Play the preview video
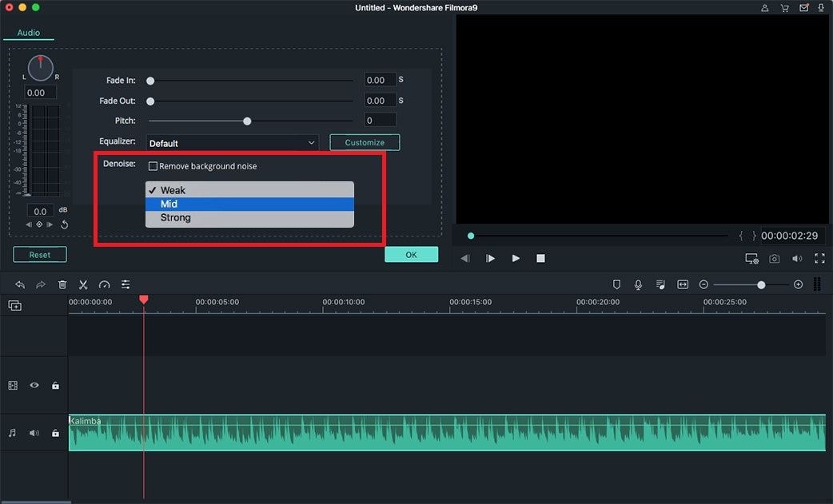 (x=516, y=258)
